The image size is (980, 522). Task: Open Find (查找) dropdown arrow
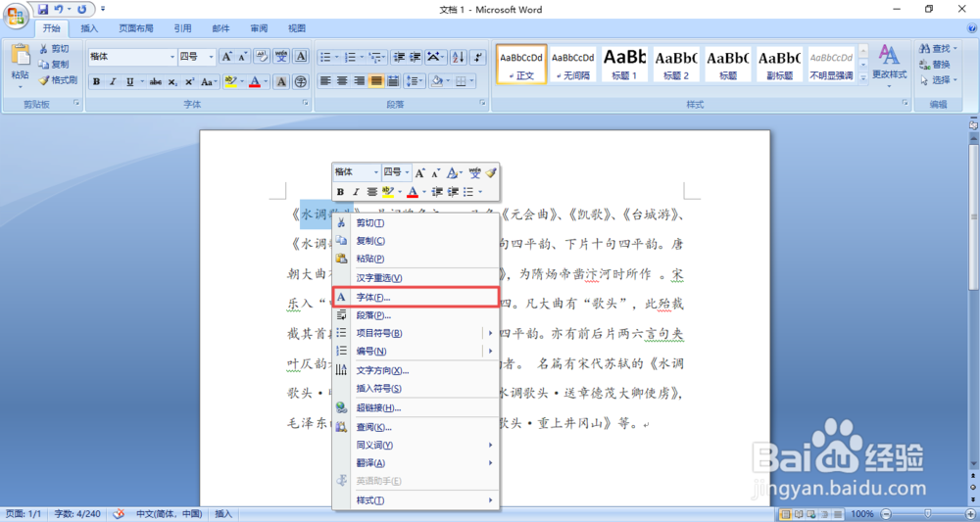tap(955, 48)
